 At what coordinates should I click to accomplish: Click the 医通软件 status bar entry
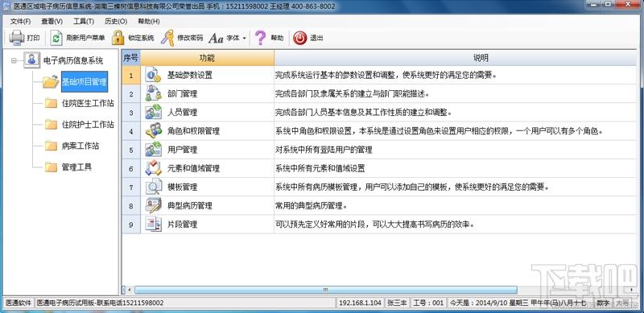[x=19, y=303]
